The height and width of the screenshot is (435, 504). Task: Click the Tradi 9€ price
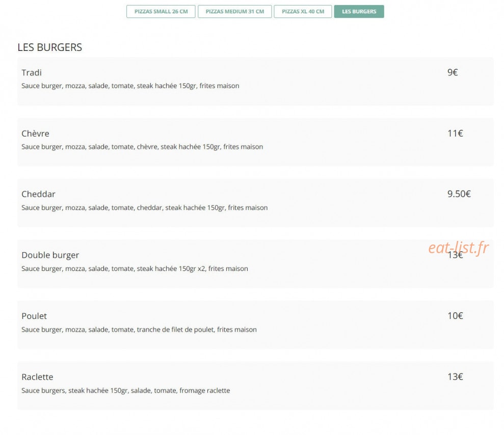click(453, 72)
